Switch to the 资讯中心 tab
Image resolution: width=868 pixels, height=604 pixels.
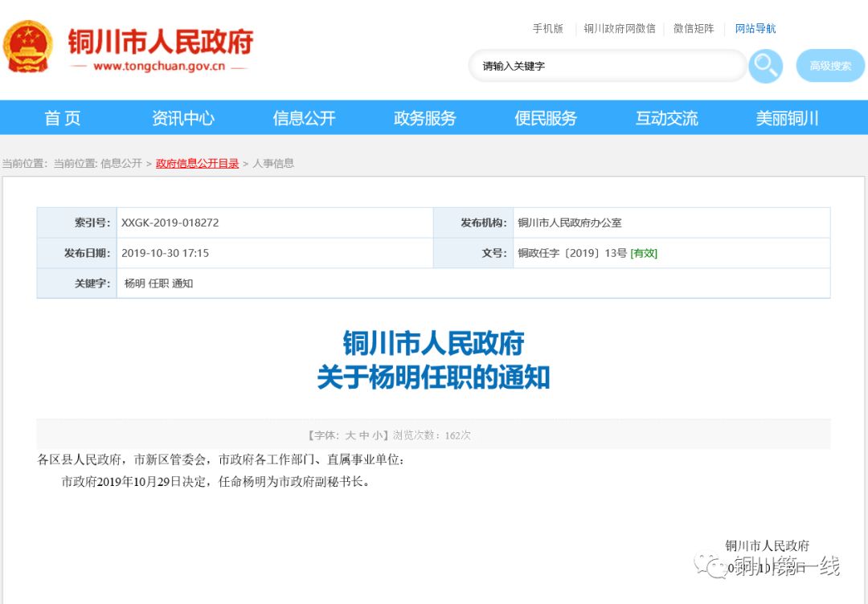182,117
